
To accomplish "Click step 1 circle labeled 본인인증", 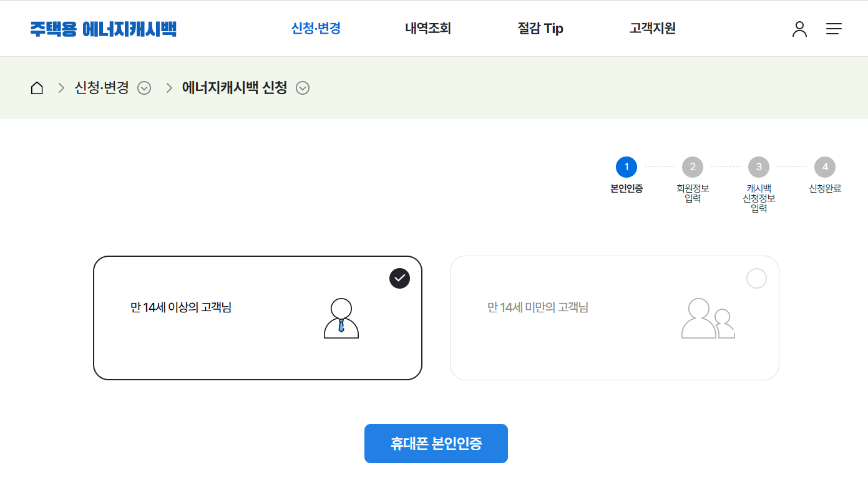I will [x=626, y=166].
